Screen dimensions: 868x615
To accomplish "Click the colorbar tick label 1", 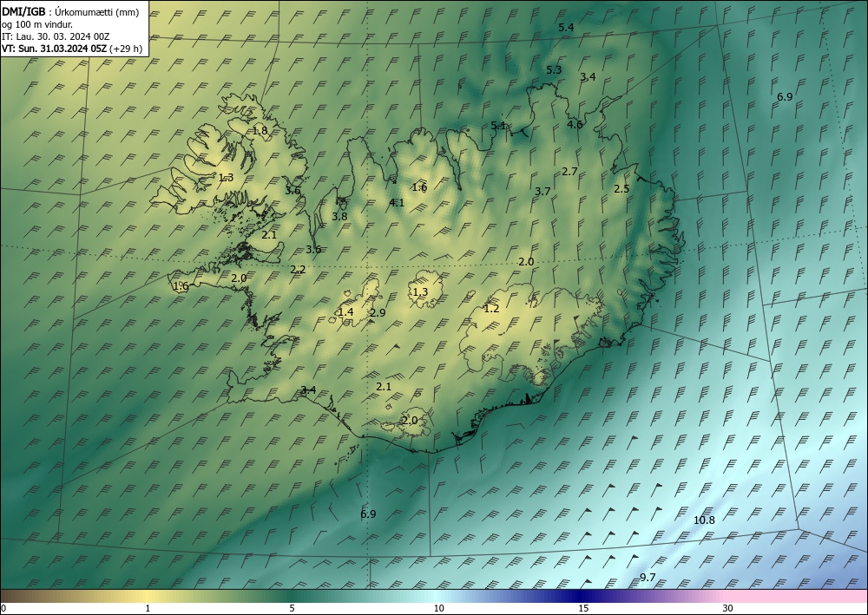I will click(148, 608).
